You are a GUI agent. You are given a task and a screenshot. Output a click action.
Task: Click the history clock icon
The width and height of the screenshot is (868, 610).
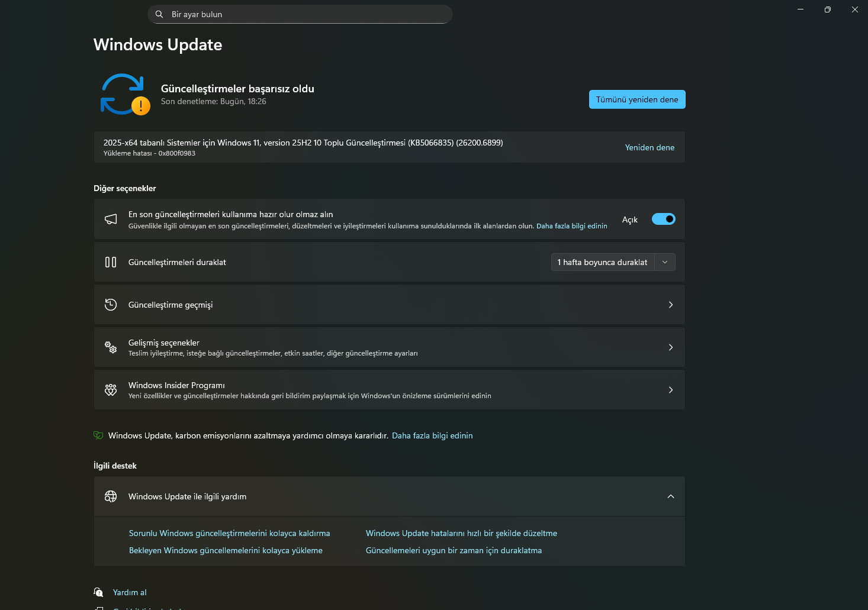pyautogui.click(x=111, y=305)
